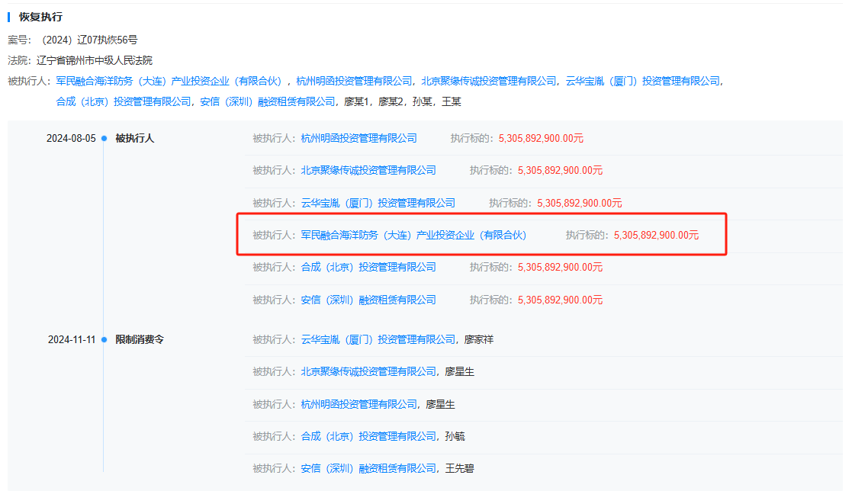
Task: Open 军民融合海洋防务(大连) link in header 被执行人 list
Action: click(x=169, y=81)
